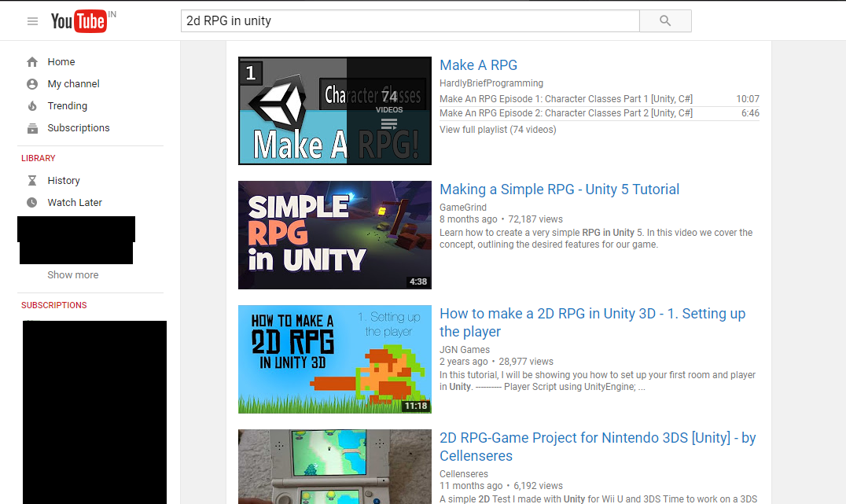
Task: Click the search box containing '2d RPG in unity'
Action: tap(410, 21)
